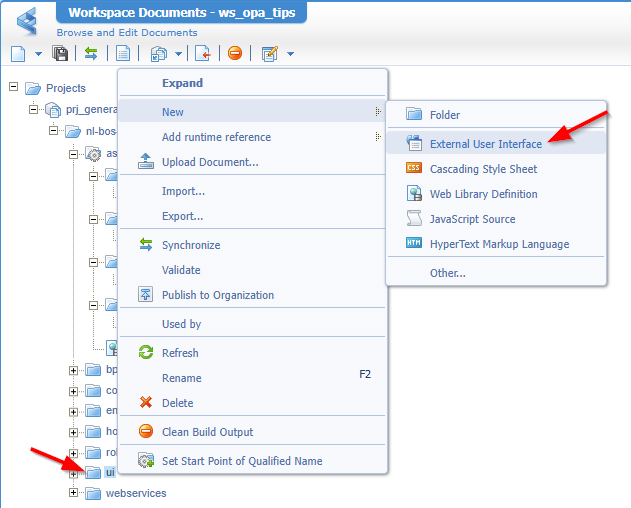The image size is (631, 508).
Task: Select Cascading Style Sheet submenu entry
Action: [483, 169]
